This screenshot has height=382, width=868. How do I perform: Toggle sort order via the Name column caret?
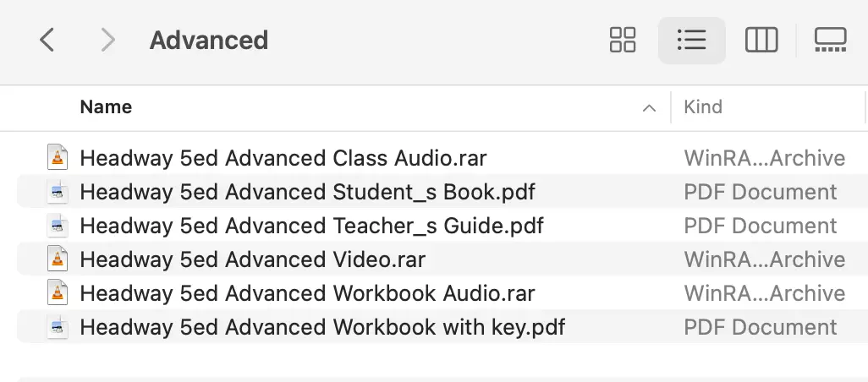649,108
